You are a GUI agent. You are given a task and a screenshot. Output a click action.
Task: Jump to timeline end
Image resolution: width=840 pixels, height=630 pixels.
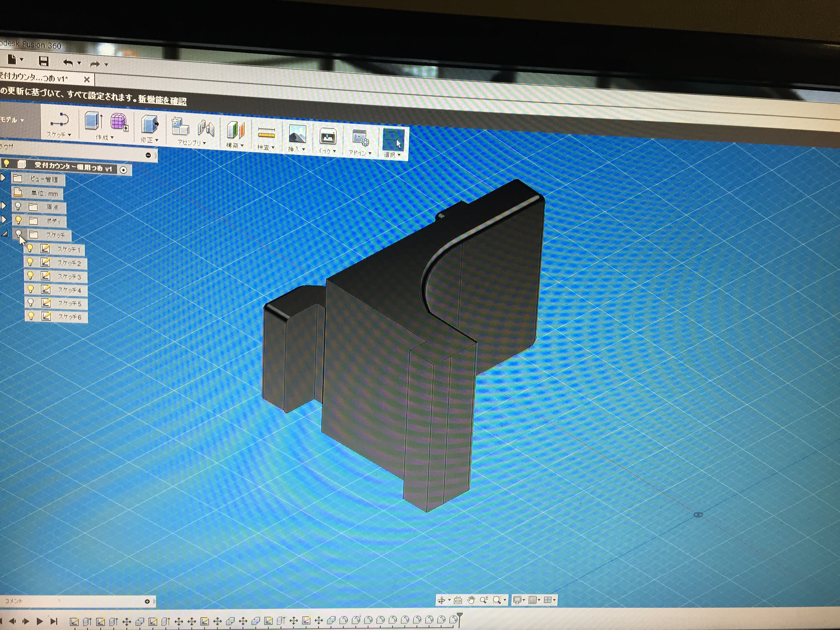(x=54, y=622)
